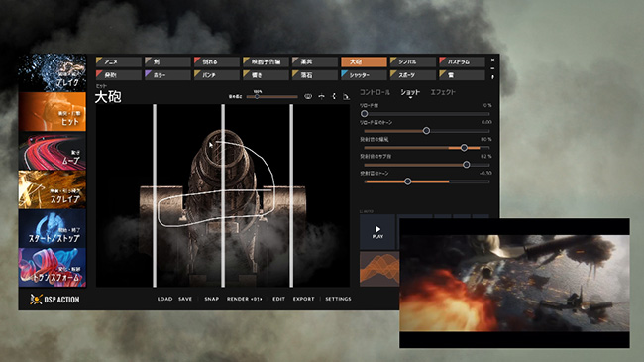This screenshot has height=362, width=644.
Task: Choose the バスドラム preset button
Action: pos(462,61)
